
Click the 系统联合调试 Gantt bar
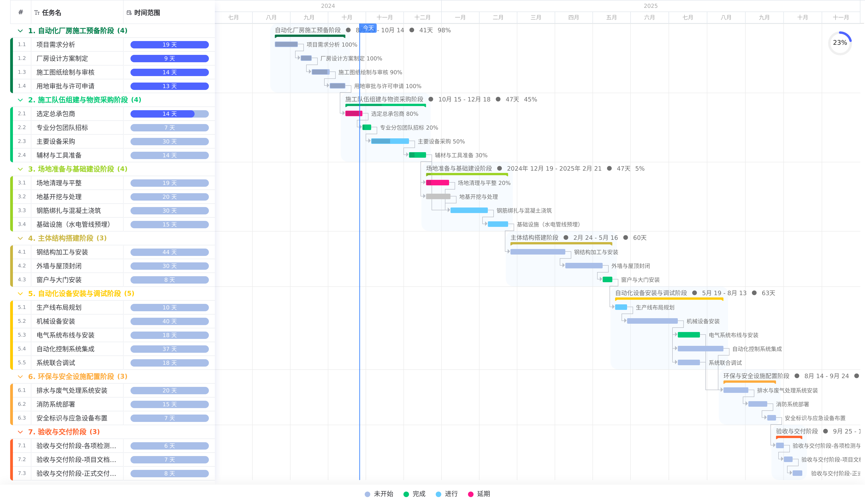(x=689, y=362)
